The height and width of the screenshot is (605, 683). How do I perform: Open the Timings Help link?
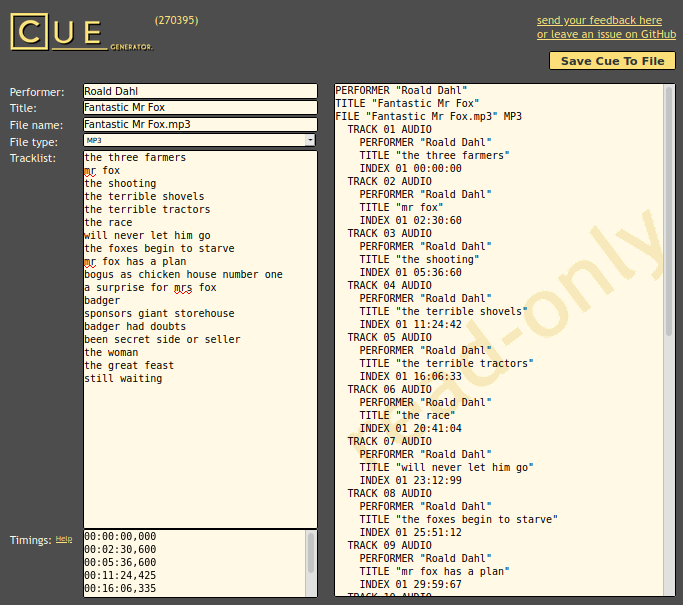(64, 539)
